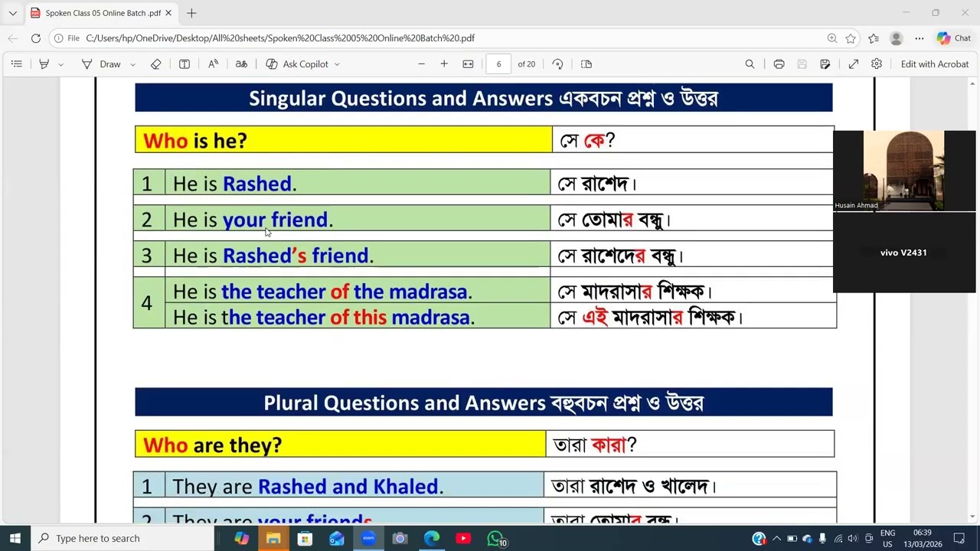Click the Read aloud icon
This screenshot has width=980, height=551.
[x=213, y=64]
